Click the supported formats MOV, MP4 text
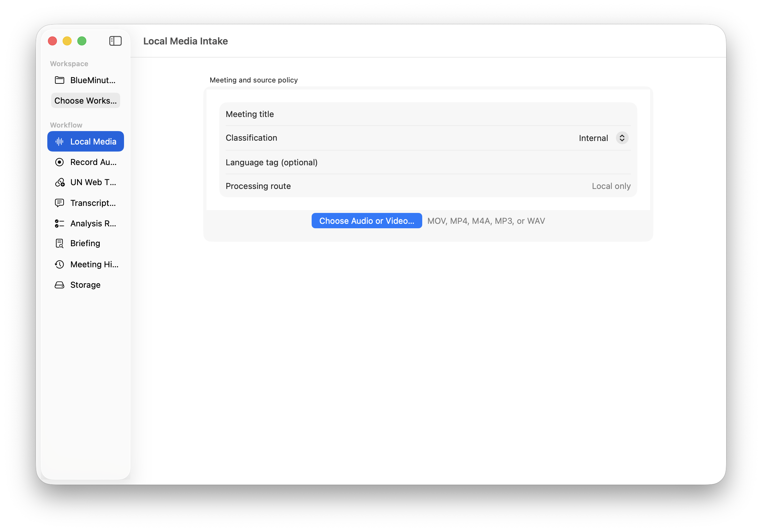The height and width of the screenshot is (532, 762). 486,221
